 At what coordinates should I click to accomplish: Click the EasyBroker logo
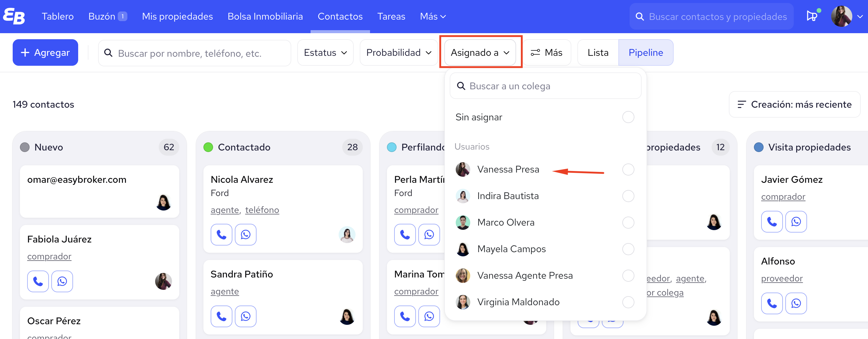coord(14,16)
